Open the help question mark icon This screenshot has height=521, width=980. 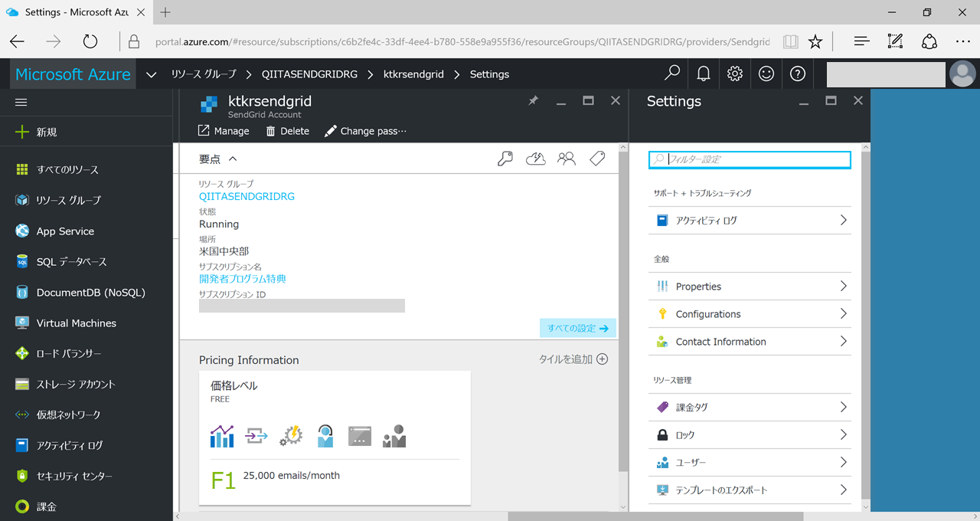(798, 74)
